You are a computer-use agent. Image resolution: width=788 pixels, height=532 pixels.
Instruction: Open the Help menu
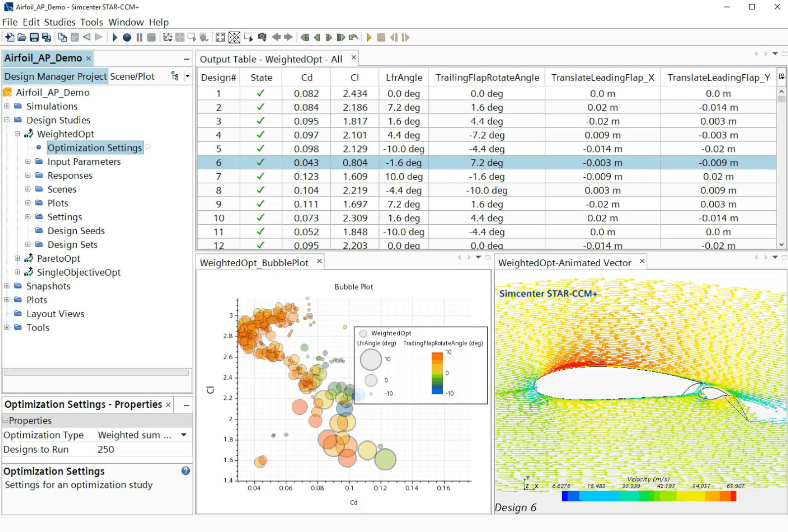click(x=158, y=22)
